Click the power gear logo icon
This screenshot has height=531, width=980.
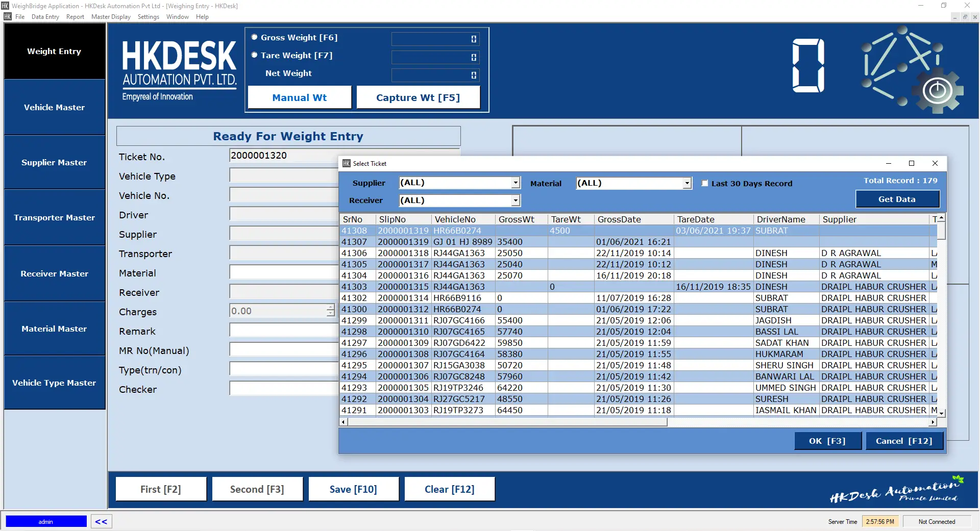[x=937, y=91]
